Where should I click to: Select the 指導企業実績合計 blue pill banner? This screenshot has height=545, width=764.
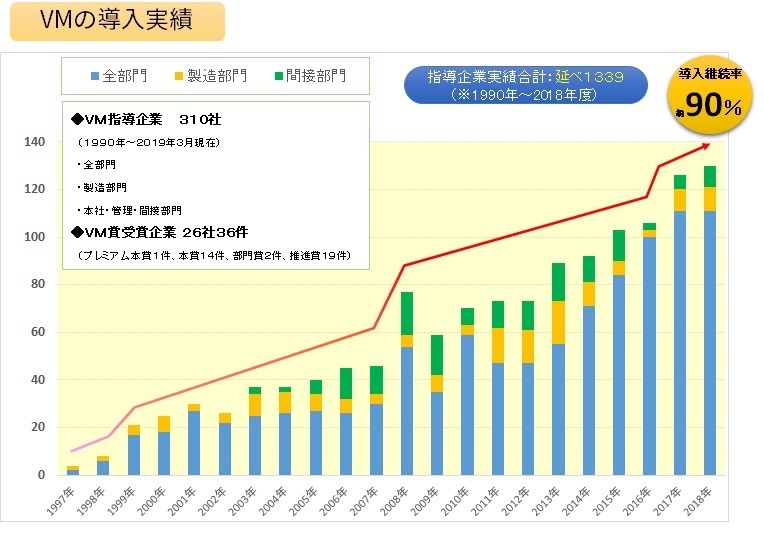[525, 85]
